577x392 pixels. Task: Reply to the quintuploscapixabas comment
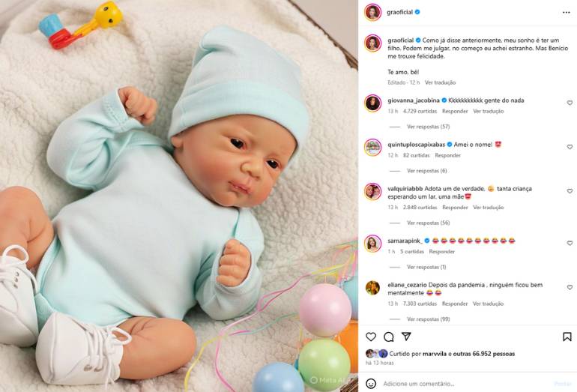448,155
